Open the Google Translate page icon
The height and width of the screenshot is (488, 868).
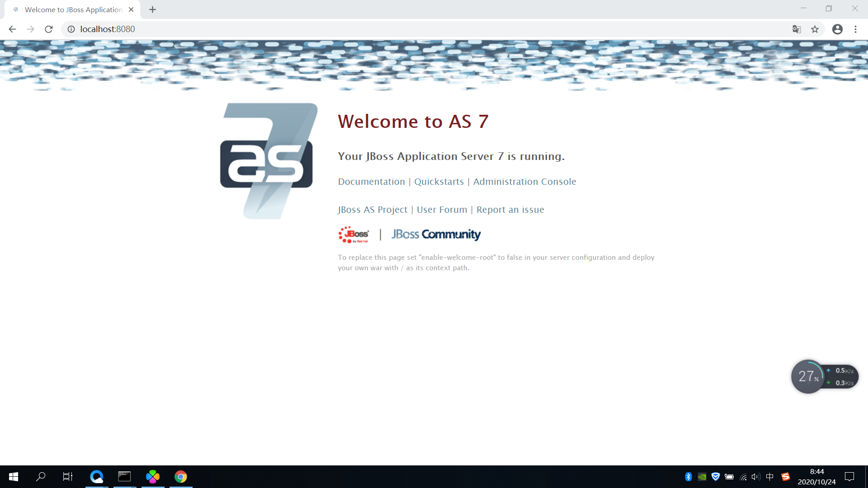[797, 29]
